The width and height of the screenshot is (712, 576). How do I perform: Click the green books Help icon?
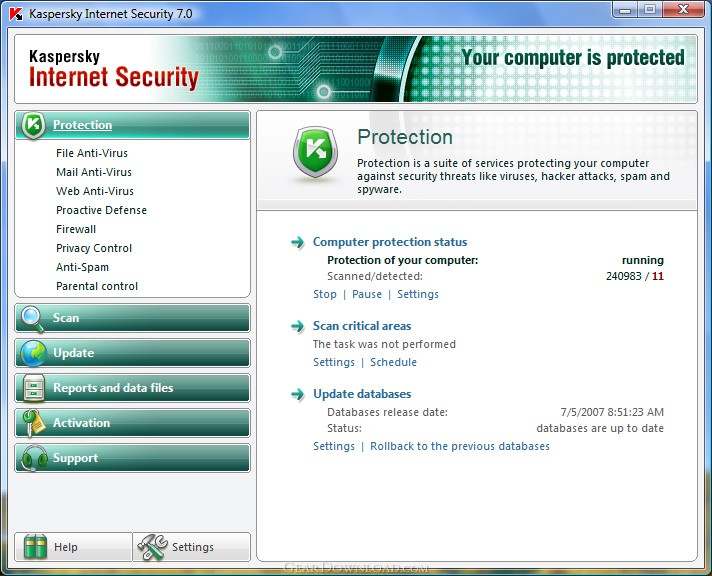(x=35, y=547)
